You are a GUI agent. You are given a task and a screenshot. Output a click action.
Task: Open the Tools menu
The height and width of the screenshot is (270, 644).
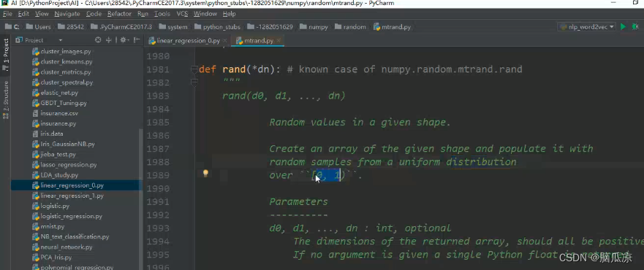[x=162, y=14]
